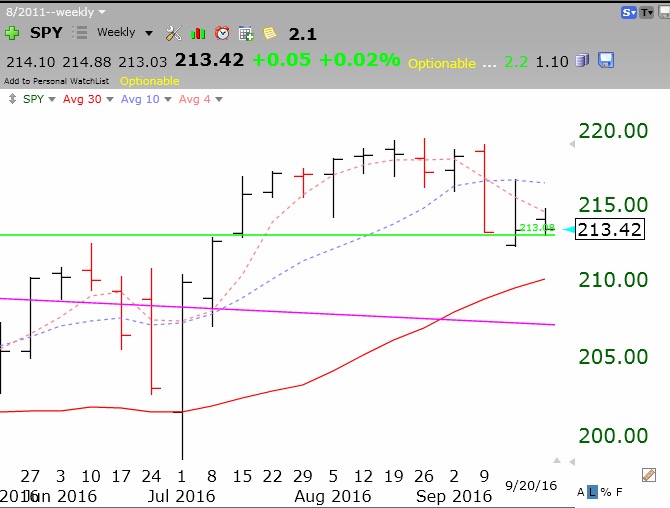Click the cut-off icon right of T
Image resolution: width=670 pixels, height=508 pixels.
point(664,13)
